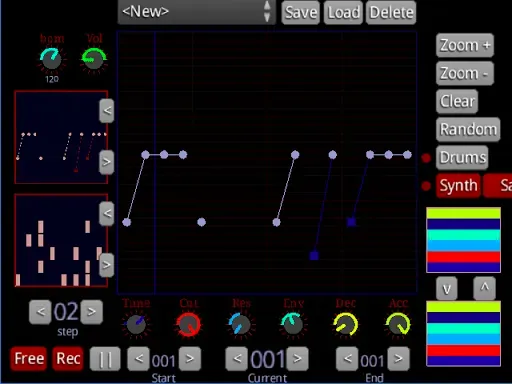Decrease the Start pattern number

click(x=138, y=359)
